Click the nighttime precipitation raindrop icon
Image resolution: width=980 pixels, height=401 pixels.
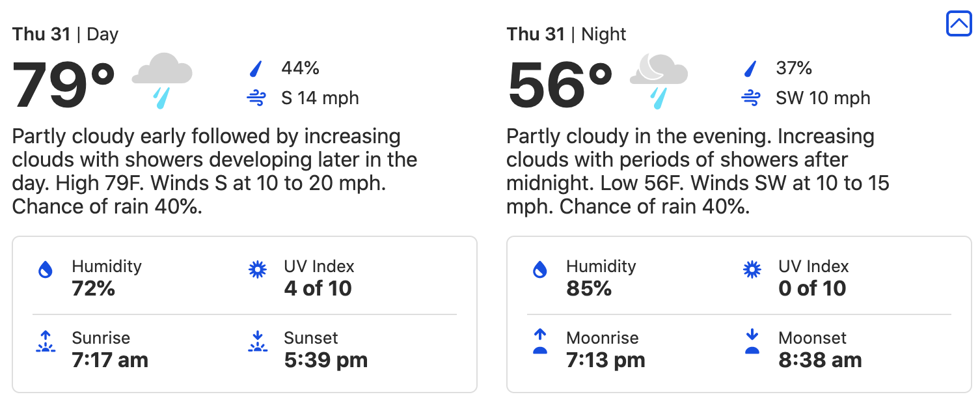click(751, 68)
